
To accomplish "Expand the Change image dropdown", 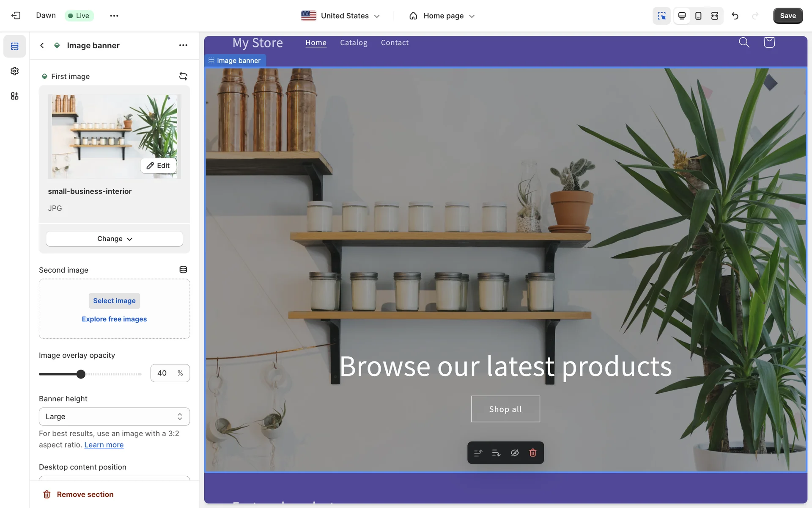I will pyautogui.click(x=114, y=239).
